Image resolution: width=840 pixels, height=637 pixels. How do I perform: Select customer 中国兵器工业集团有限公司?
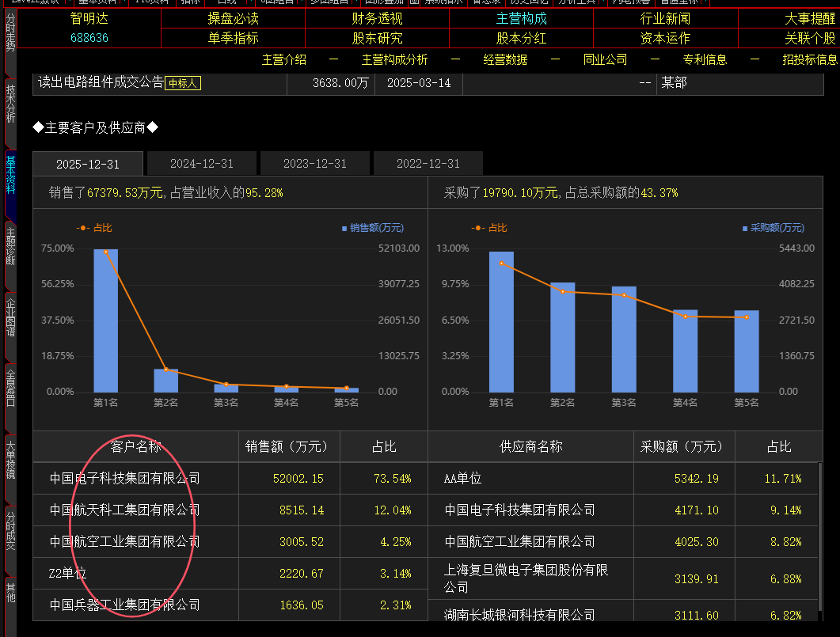124,605
